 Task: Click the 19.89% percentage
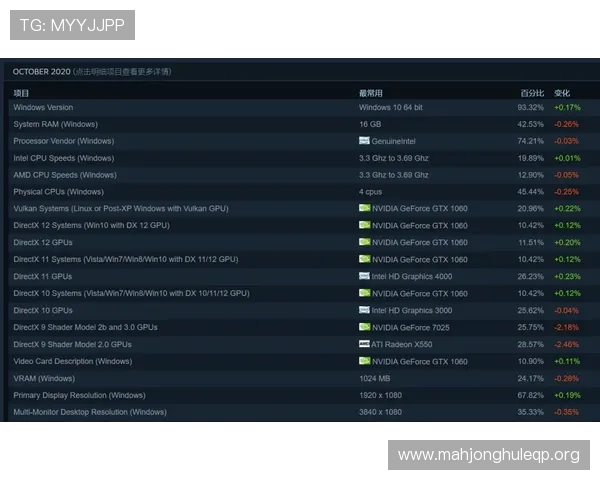pos(530,158)
